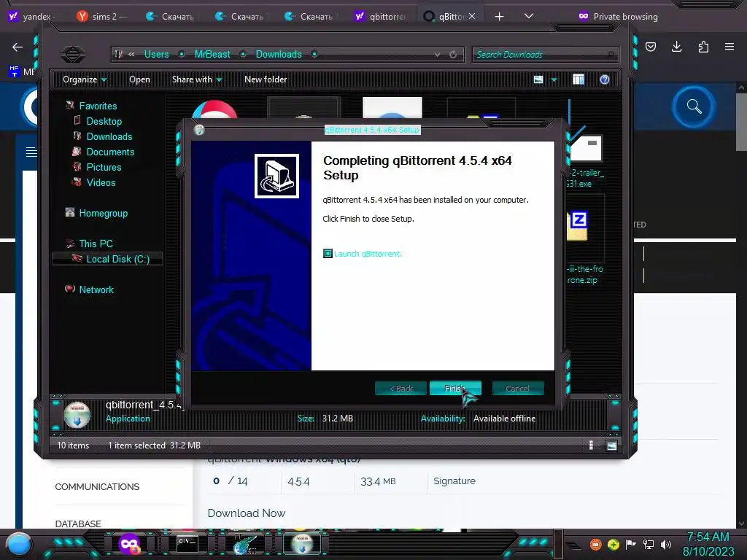Open the COMMUNICATIONS category on the webpage
This screenshot has width=747, height=560.
tap(97, 486)
